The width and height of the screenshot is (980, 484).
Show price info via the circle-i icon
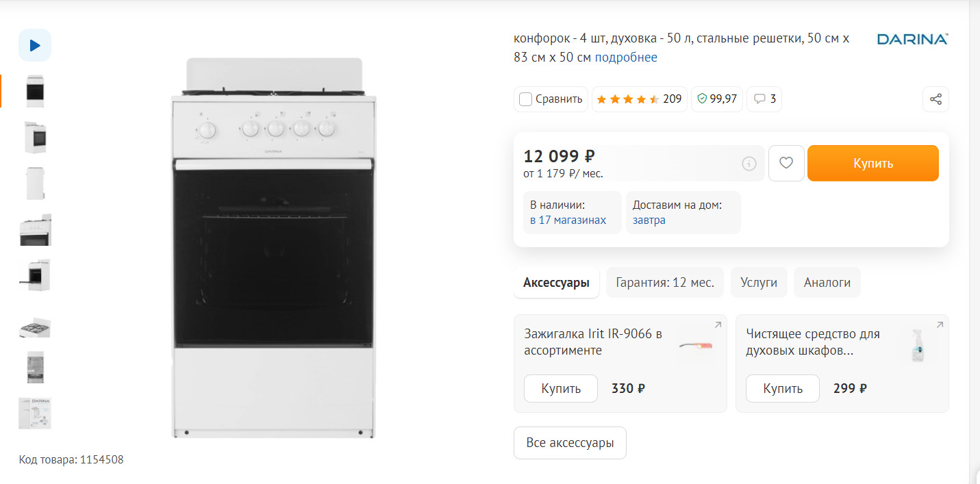tap(749, 164)
